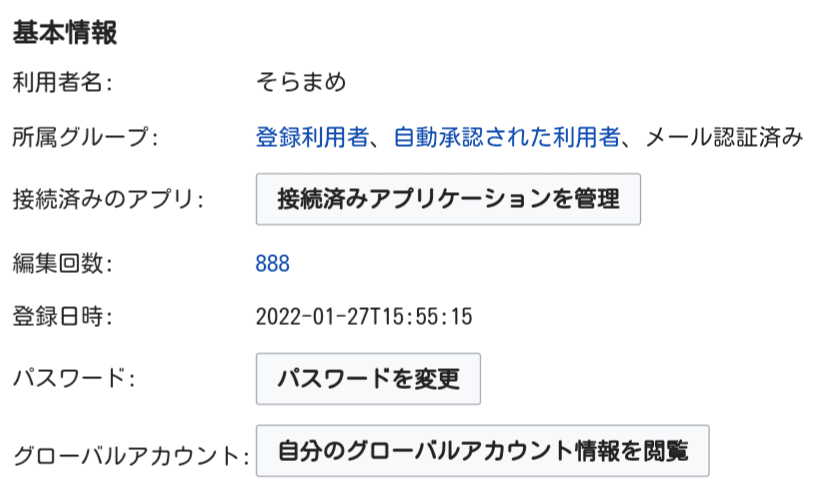Click the 自動承認された利用者 link
This screenshot has width=819, height=504.
[506, 138]
